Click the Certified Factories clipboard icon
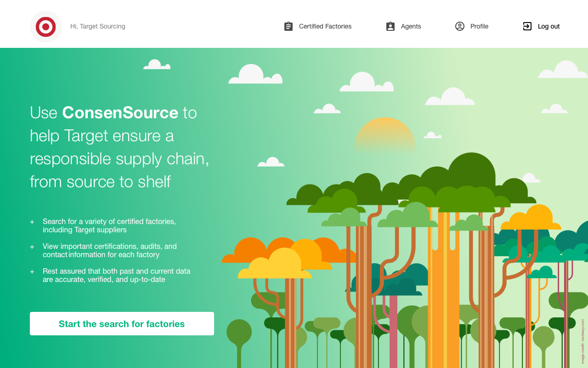 (x=288, y=26)
